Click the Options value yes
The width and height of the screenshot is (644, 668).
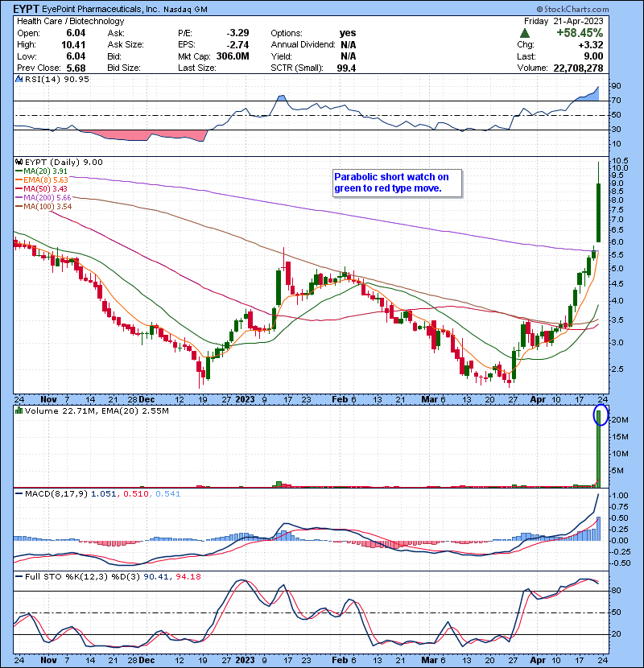348,33
